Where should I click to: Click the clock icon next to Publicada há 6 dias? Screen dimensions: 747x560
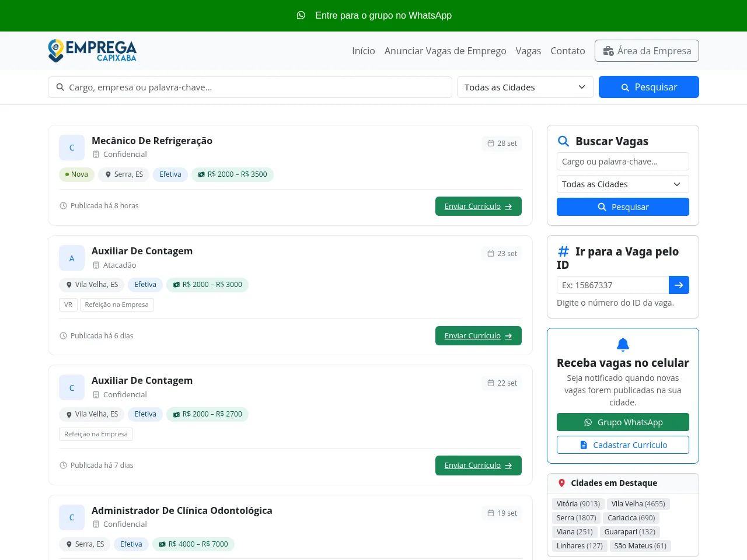[x=64, y=335]
